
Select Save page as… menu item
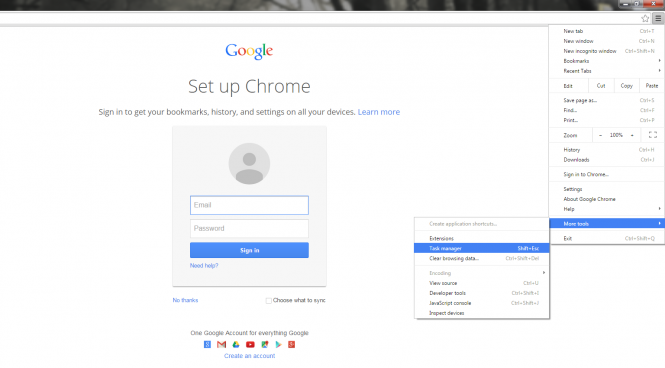coord(607,100)
